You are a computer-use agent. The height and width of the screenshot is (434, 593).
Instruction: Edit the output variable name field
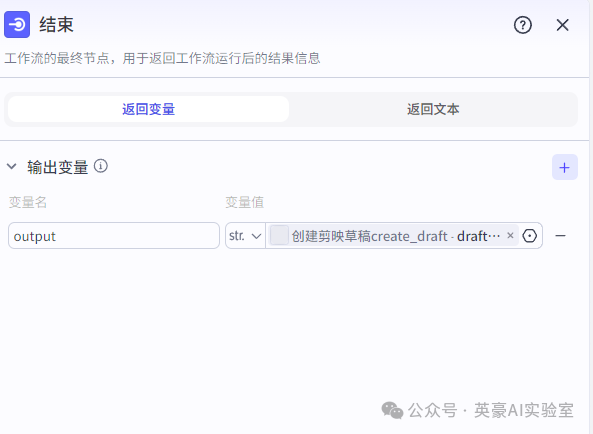point(114,236)
